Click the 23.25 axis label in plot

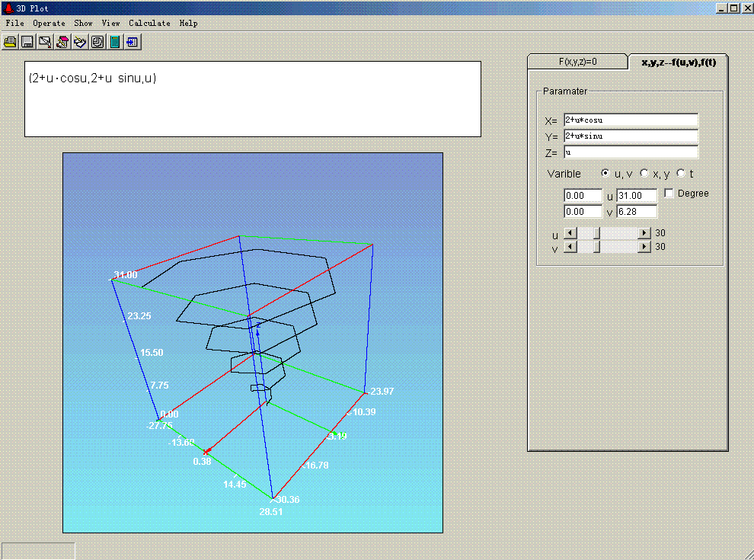click(139, 316)
